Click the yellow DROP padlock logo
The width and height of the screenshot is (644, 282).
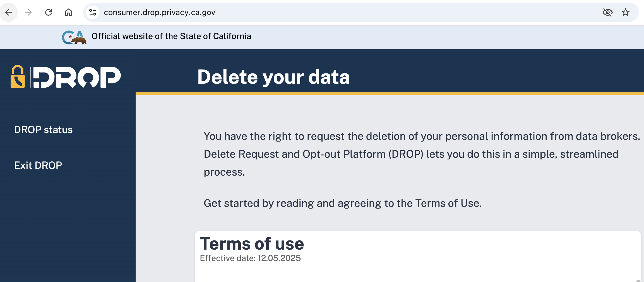tap(18, 76)
